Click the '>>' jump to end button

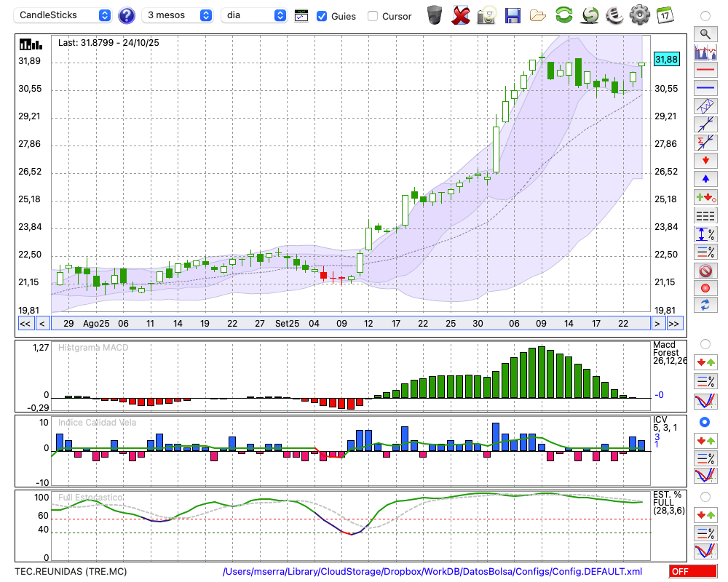click(674, 324)
